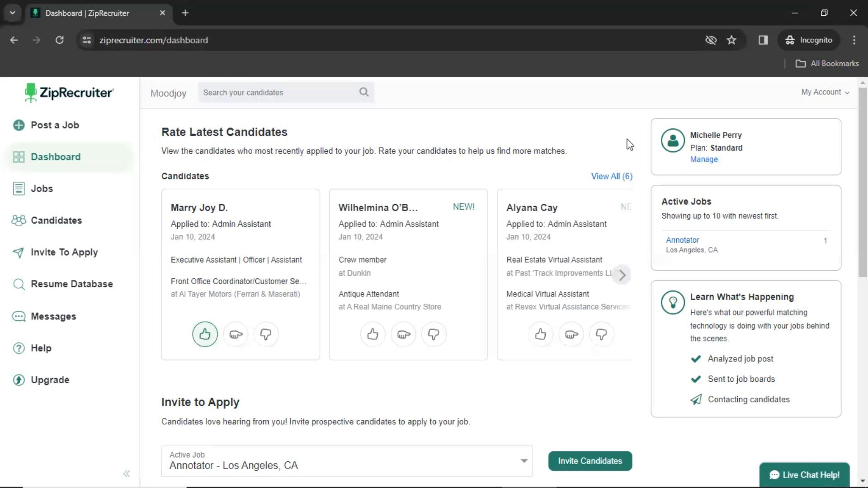Click thumbs up on Marry Joy D.
The image size is (868, 488).
point(205,334)
